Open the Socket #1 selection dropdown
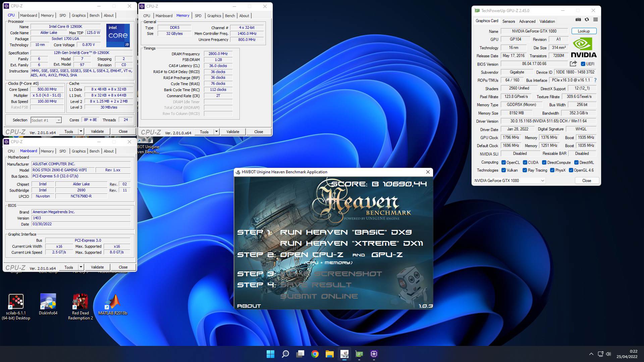Viewport: 644px width, 362px height. click(x=46, y=120)
